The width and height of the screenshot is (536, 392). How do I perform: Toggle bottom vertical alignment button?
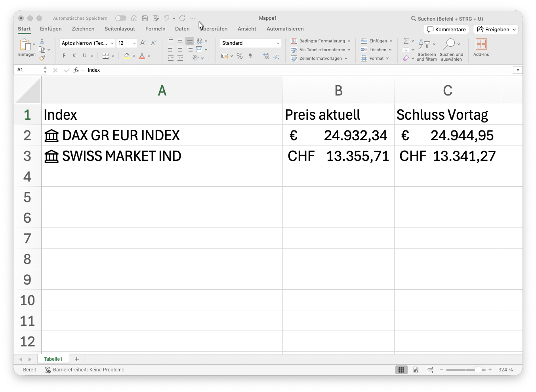(x=190, y=41)
